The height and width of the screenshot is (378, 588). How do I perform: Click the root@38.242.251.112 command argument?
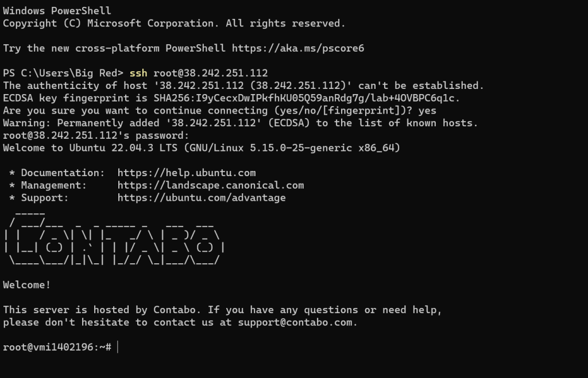pos(210,73)
